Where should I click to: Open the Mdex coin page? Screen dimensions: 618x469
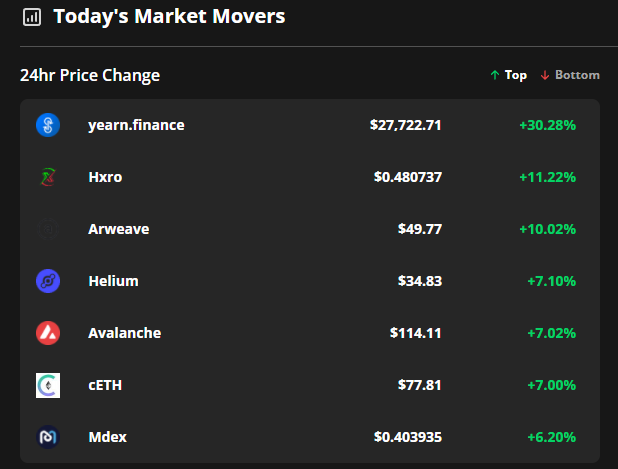(x=107, y=437)
